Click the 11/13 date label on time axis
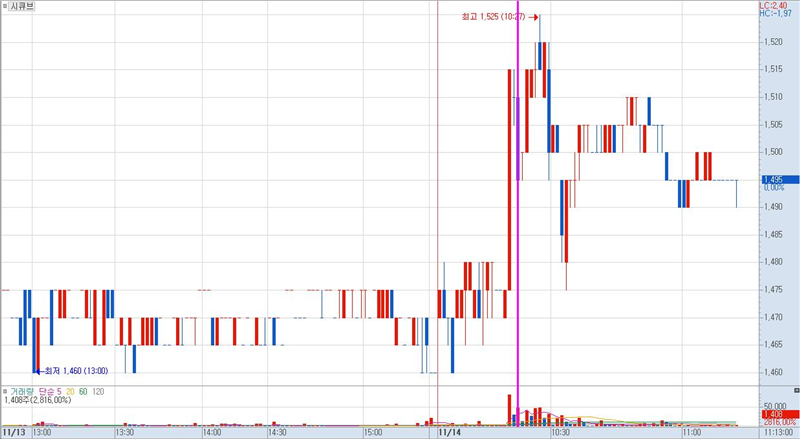 click(x=14, y=433)
